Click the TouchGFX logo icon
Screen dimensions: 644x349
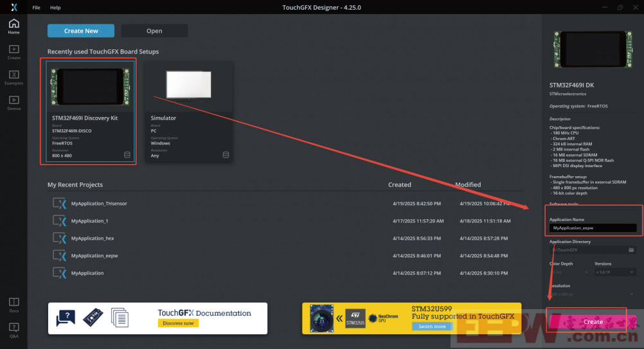14,7
